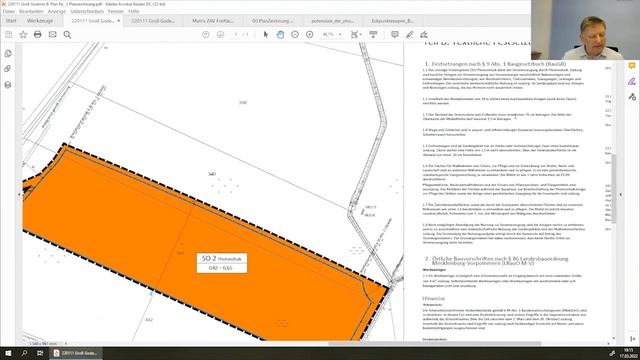Click heading Örtliche Bauvorschriften nach § 86
640x360 pixels.
point(496,261)
